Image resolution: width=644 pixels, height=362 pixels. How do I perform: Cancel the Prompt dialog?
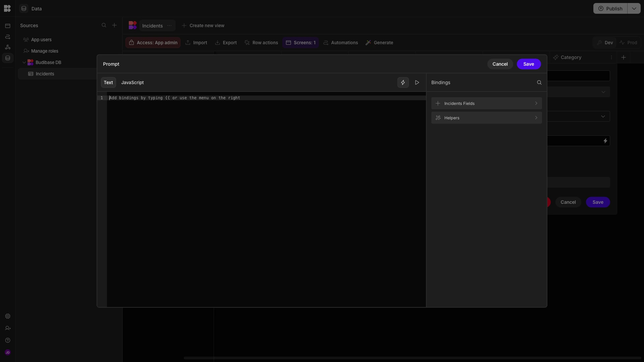click(500, 64)
